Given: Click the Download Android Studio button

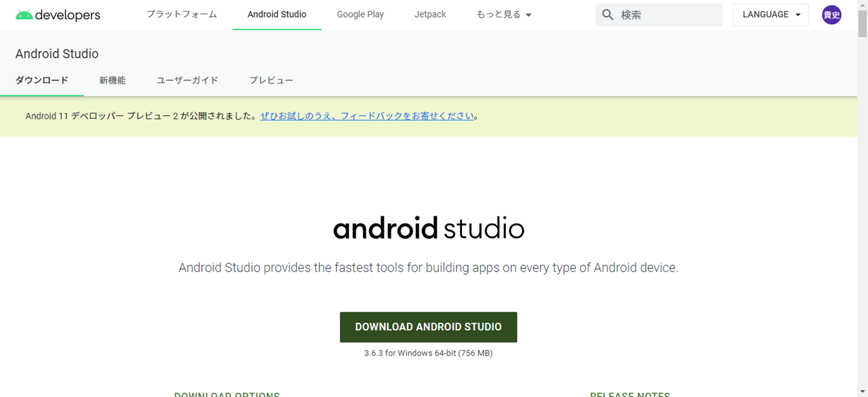Looking at the screenshot, I should [428, 327].
